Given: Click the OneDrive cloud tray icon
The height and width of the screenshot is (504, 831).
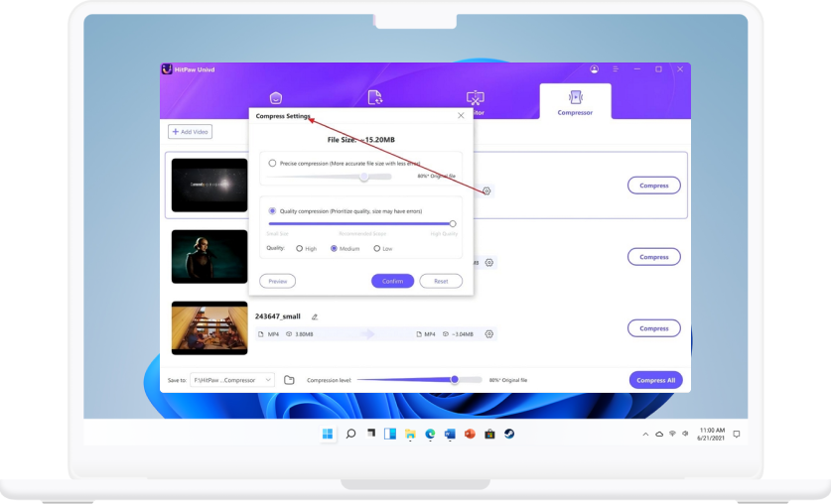Looking at the screenshot, I should click(659, 435).
